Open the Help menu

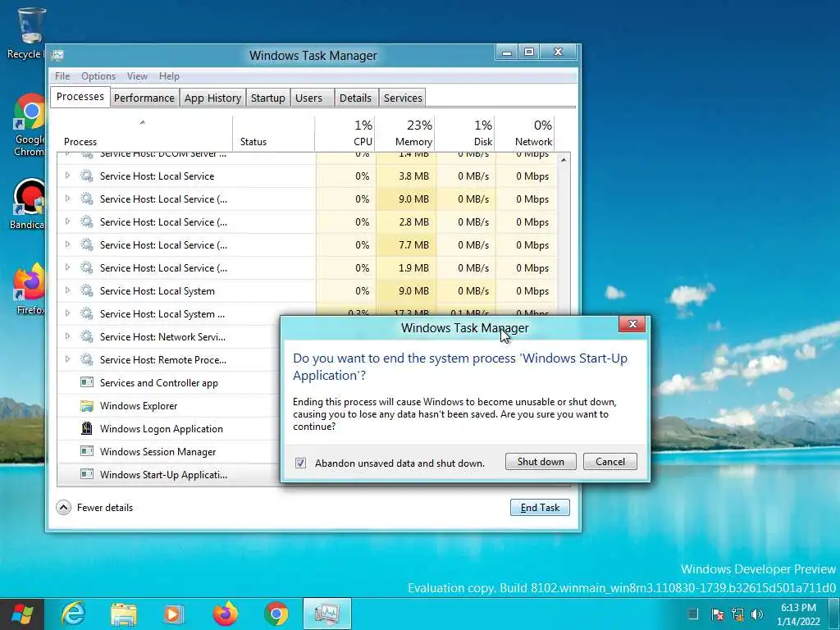[169, 76]
